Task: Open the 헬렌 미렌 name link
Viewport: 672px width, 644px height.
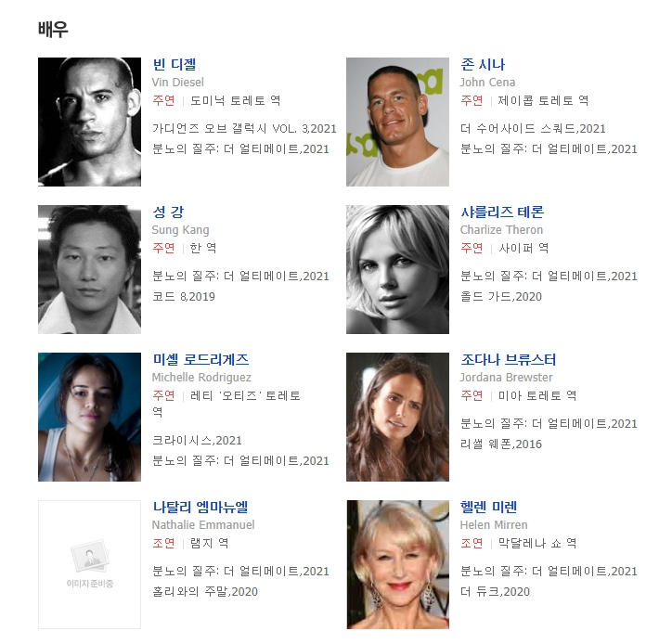Action: 489,508
